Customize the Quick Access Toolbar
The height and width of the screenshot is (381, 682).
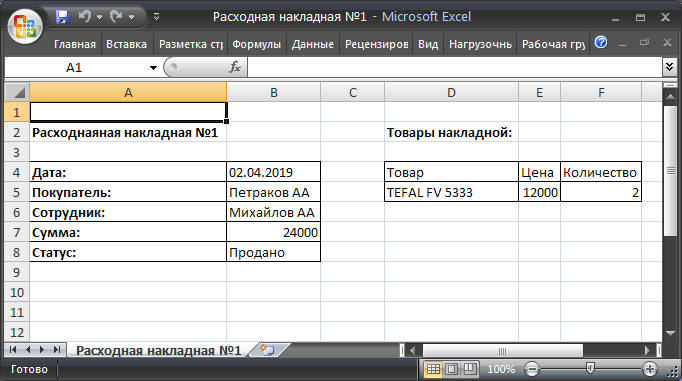tap(157, 17)
